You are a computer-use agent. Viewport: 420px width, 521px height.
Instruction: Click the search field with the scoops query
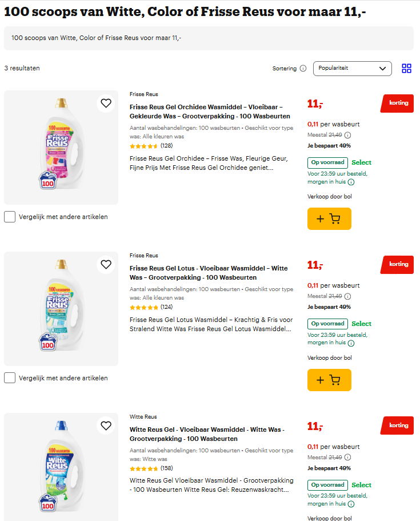click(x=209, y=38)
